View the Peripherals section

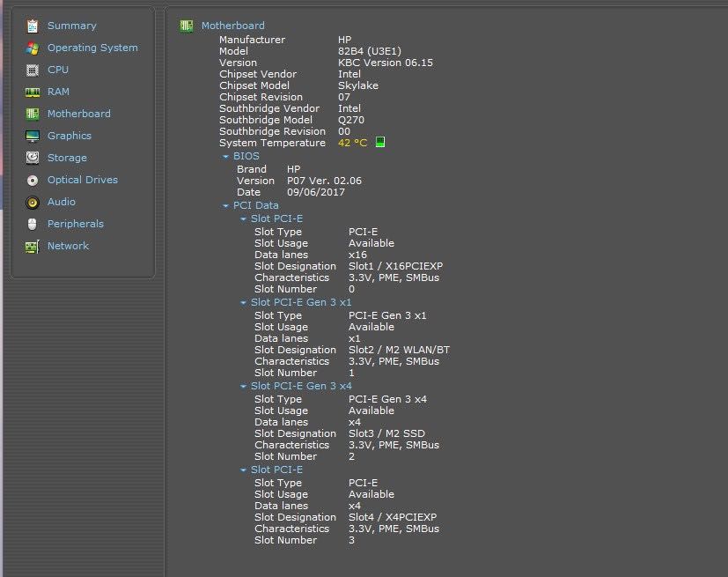tap(75, 224)
